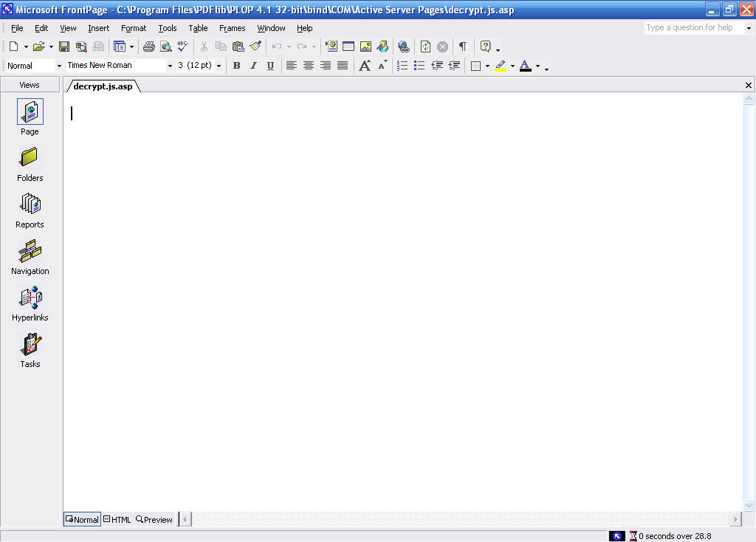Image resolution: width=756 pixels, height=542 pixels.
Task: Expand font color dropdown arrow
Action: tap(537, 66)
